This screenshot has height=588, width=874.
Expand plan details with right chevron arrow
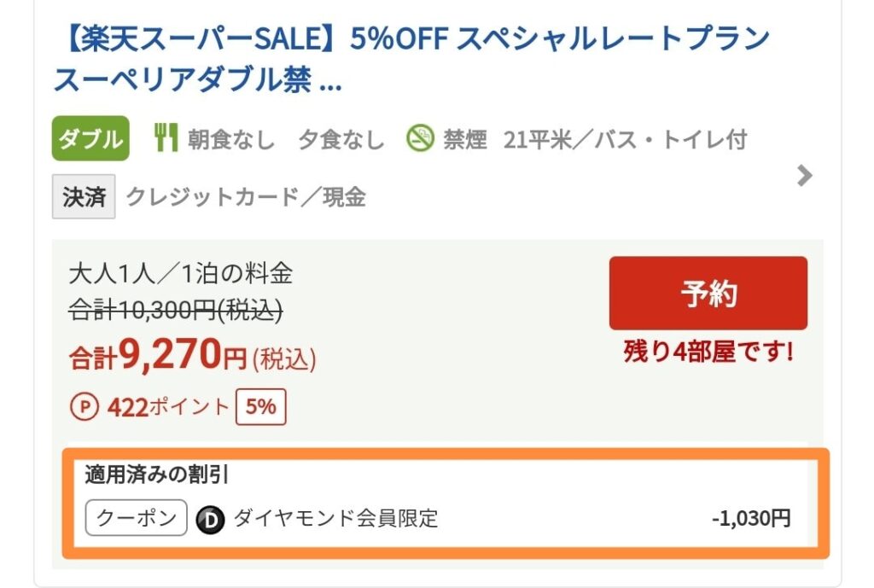click(804, 176)
